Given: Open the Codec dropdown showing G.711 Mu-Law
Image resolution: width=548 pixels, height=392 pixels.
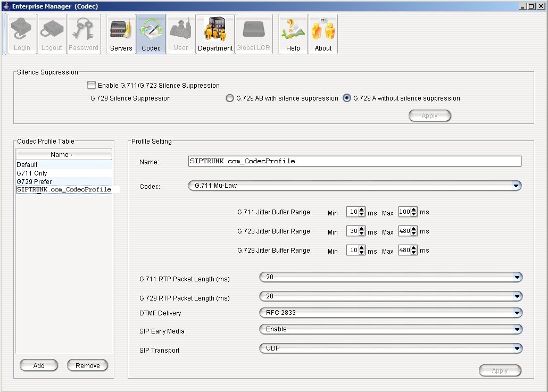Looking at the screenshot, I should click(x=355, y=186).
